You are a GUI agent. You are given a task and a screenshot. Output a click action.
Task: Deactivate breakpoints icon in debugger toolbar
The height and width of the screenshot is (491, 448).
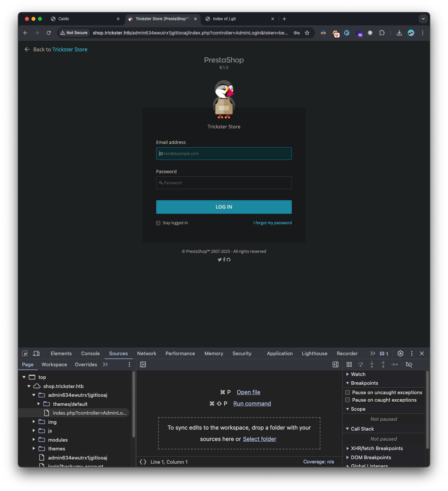pyautogui.click(x=409, y=365)
